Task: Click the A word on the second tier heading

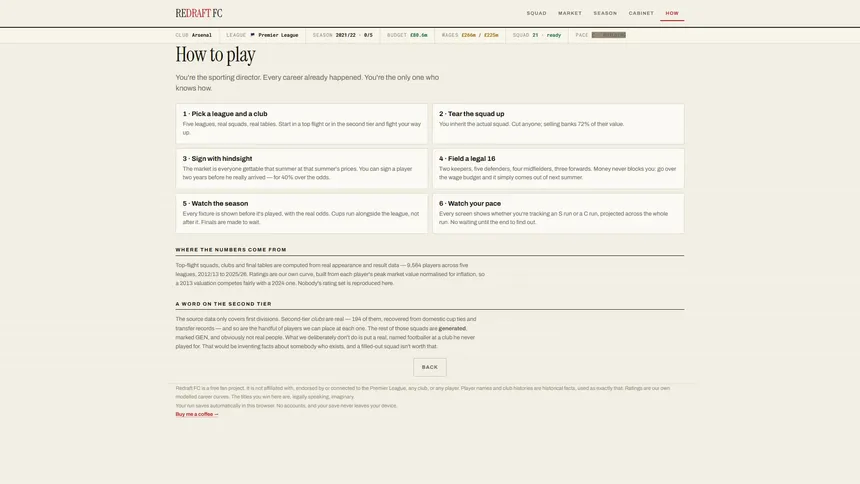Action: 223,304
